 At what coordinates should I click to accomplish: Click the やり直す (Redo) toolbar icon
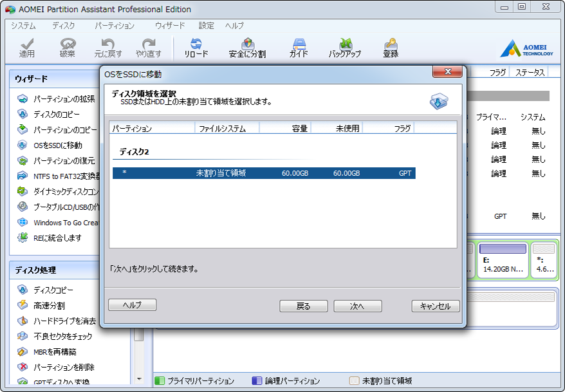(x=149, y=44)
